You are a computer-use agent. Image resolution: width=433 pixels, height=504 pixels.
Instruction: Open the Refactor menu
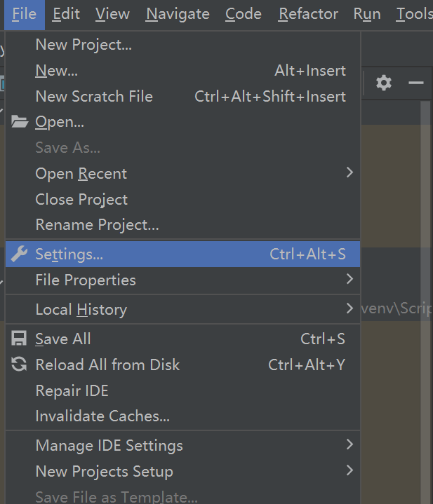308,14
